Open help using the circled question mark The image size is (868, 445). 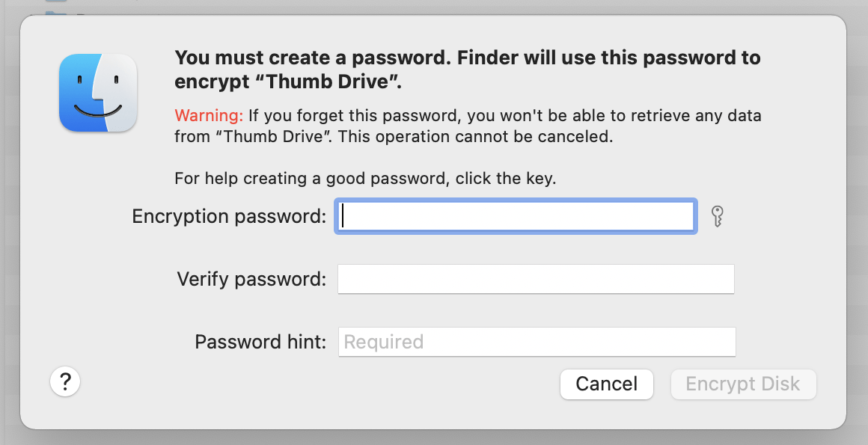[x=64, y=381]
